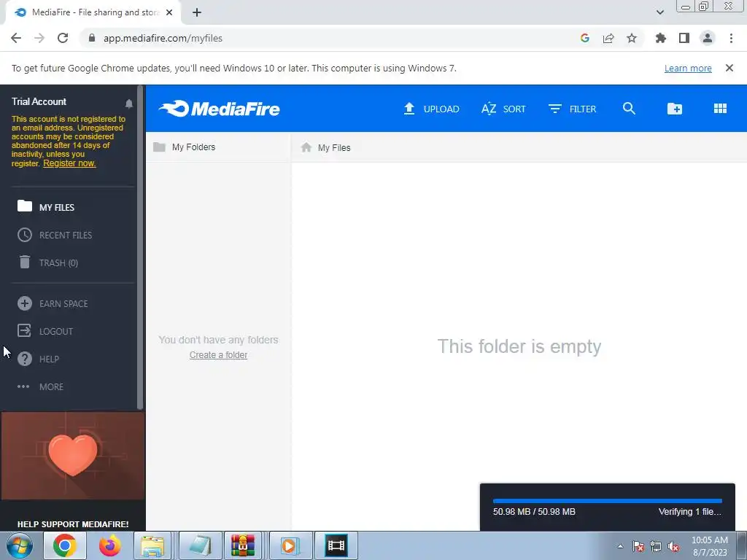The height and width of the screenshot is (560, 747).
Task: Click Help Support MediaFire text
Action: coord(73,524)
